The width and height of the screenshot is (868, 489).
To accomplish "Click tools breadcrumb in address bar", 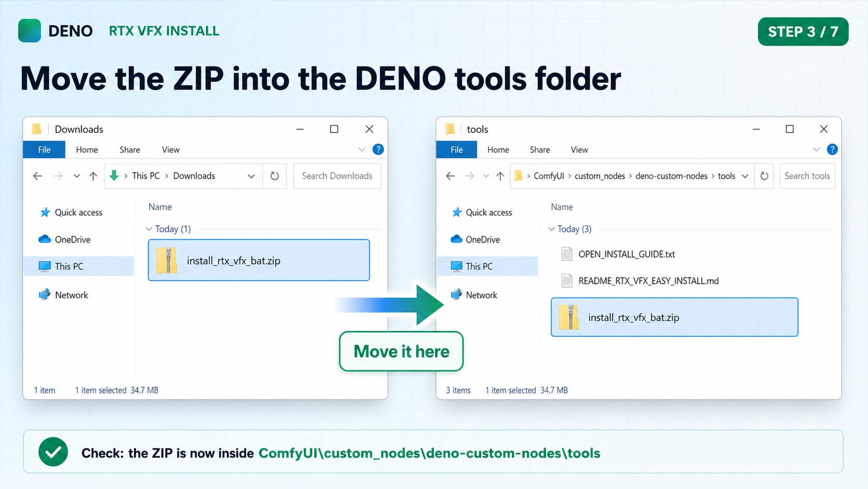I will click(x=726, y=176).
